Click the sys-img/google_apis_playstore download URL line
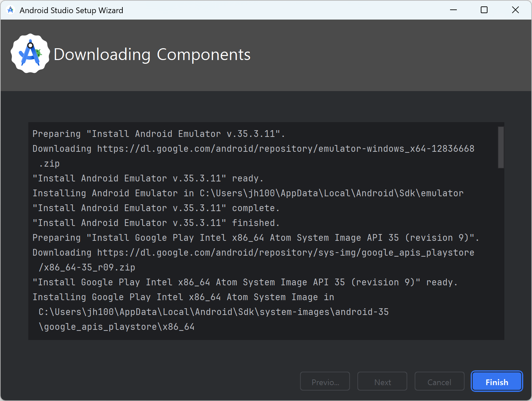 [x=254, y=253]
